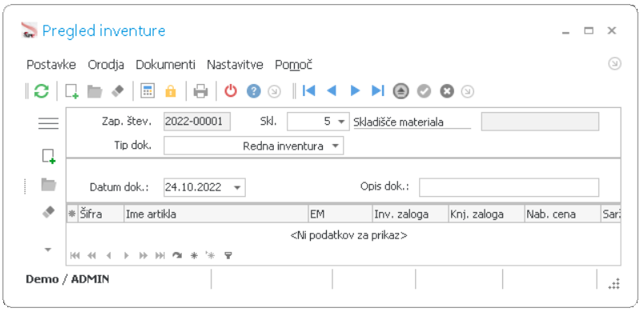Confirm with gray checkmark round icon
Image resolution: width=644 pixels, height=316 pixels.
pyautogui.click(x=424, y=91)
